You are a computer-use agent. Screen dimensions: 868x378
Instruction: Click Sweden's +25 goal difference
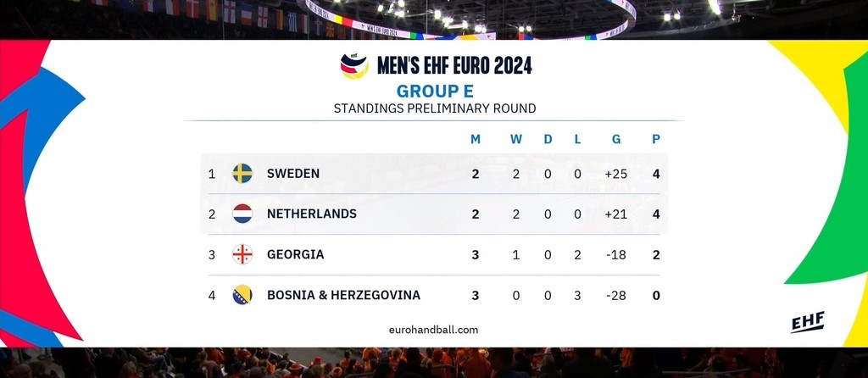tap(615, 174)
